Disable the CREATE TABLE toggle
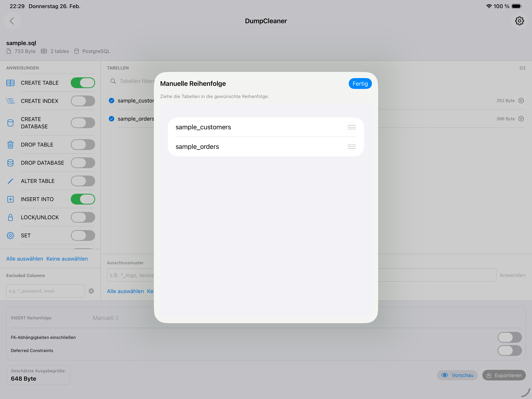This screenshot has width=532, height=399. 83,83
